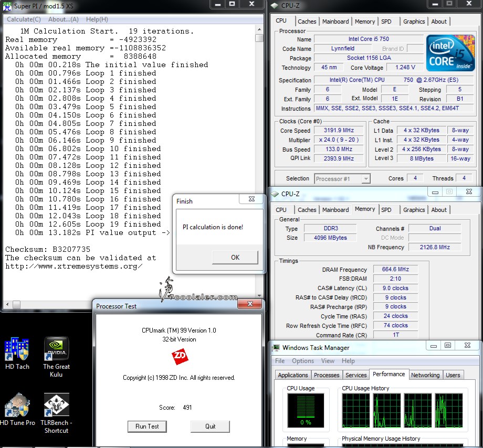Viewport: 483px width, 448px height.
Task: Click Quit in the Processor Test window
Action: click(210, 426)
